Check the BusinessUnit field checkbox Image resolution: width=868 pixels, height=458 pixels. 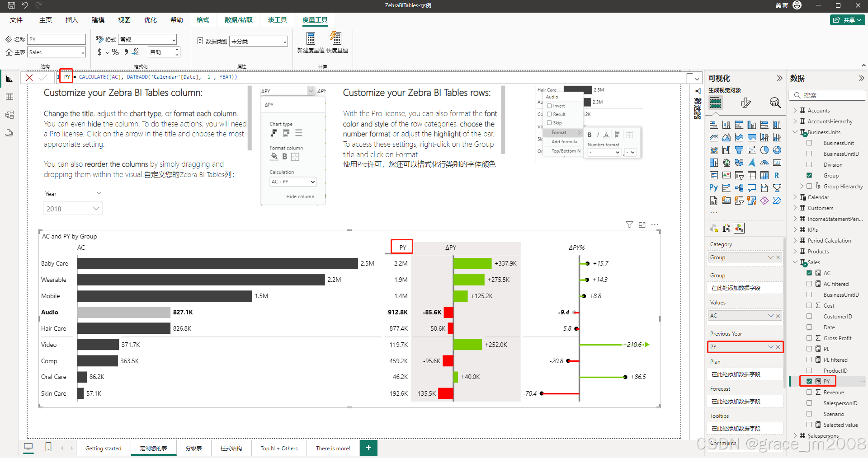click(x=809, y=143)
